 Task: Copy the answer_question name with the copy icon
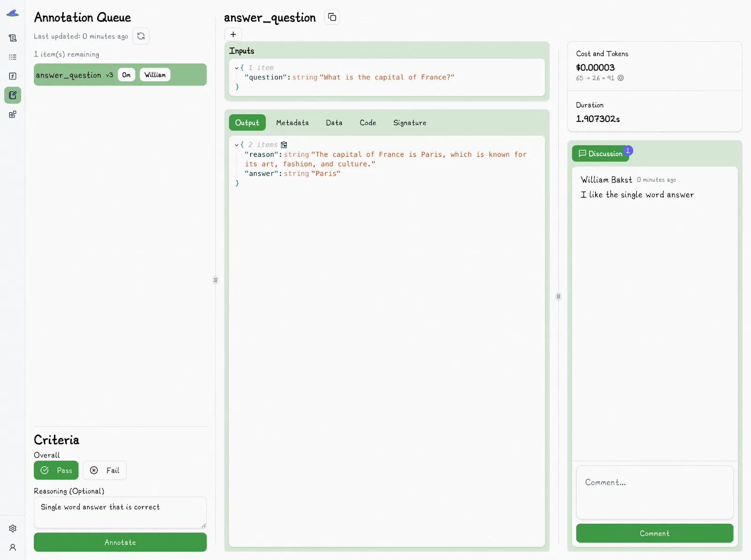point(332,17)
